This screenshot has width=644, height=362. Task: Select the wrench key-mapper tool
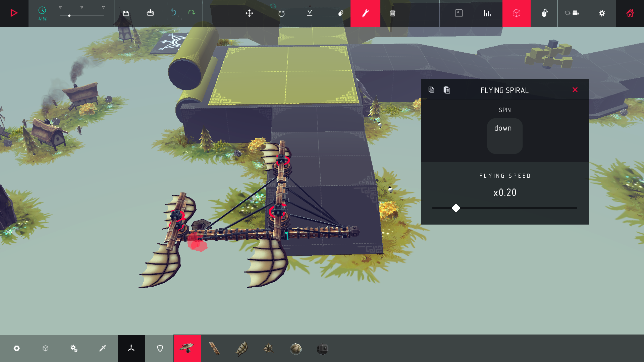pos(365,13)
